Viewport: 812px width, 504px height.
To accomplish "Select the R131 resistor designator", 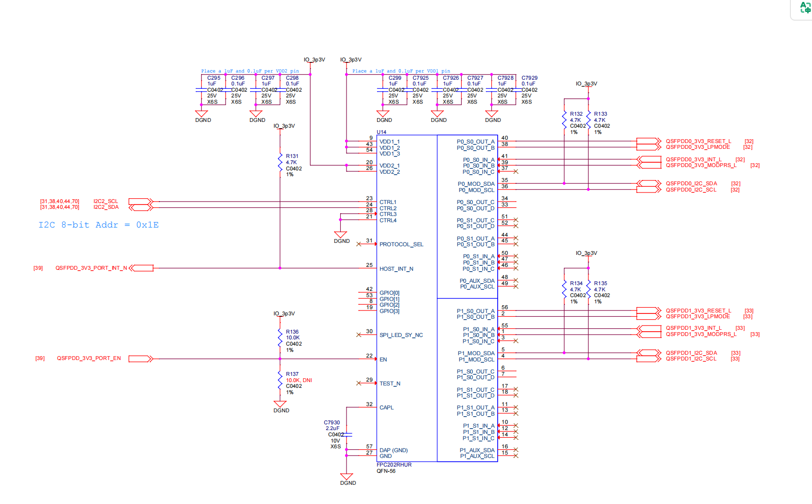I will click(x=292, y=156).
